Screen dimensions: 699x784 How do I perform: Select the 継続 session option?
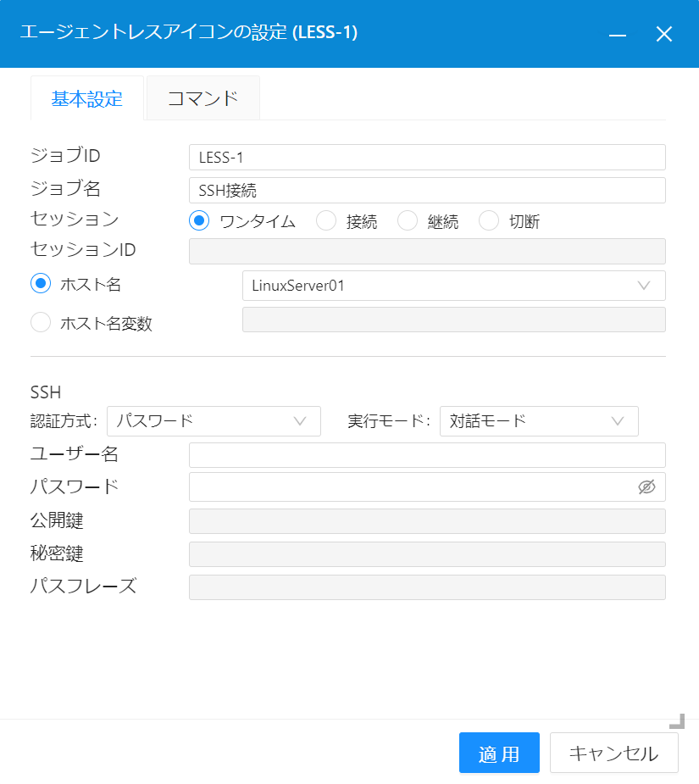(x=408, y=220)
